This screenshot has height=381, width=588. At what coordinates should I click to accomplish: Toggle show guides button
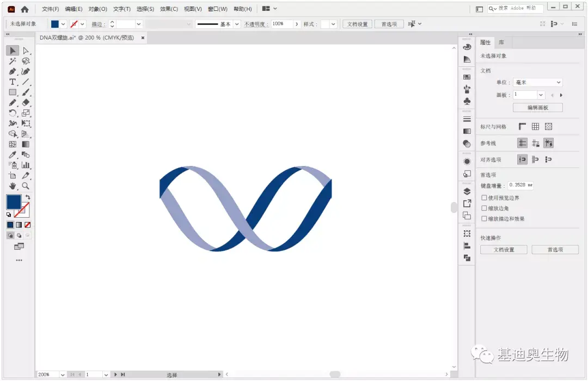(522, 143)
